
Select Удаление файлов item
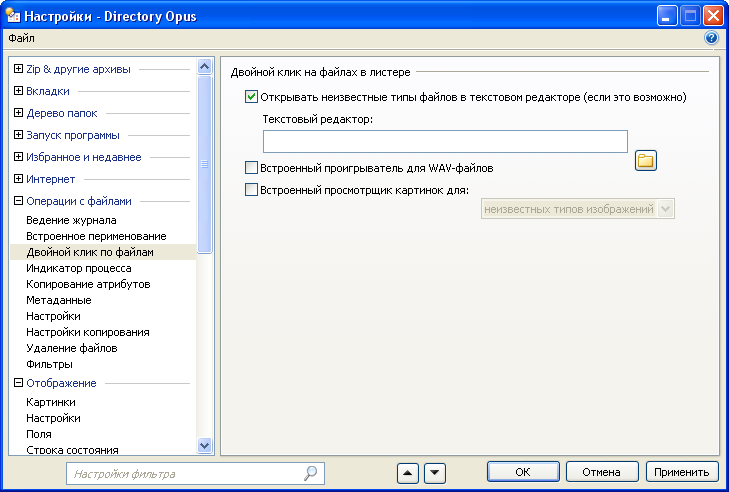click(x=72, y=348)
